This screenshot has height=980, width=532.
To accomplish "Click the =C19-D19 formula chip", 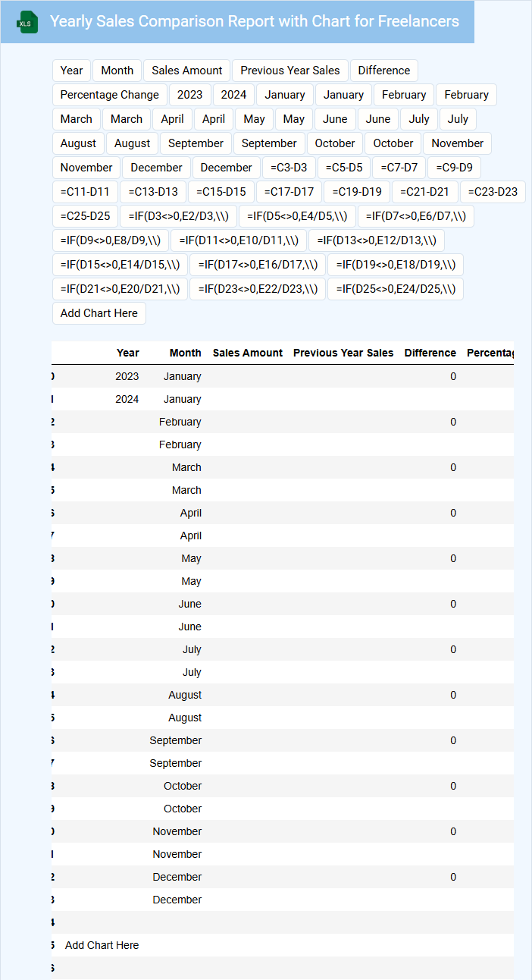I will point(357,192).
